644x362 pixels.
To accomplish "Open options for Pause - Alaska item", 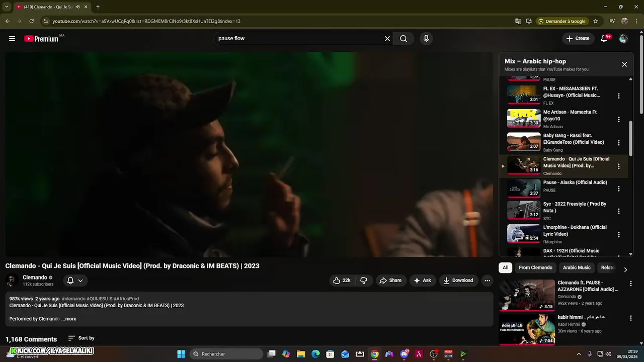I will (619, 189).
